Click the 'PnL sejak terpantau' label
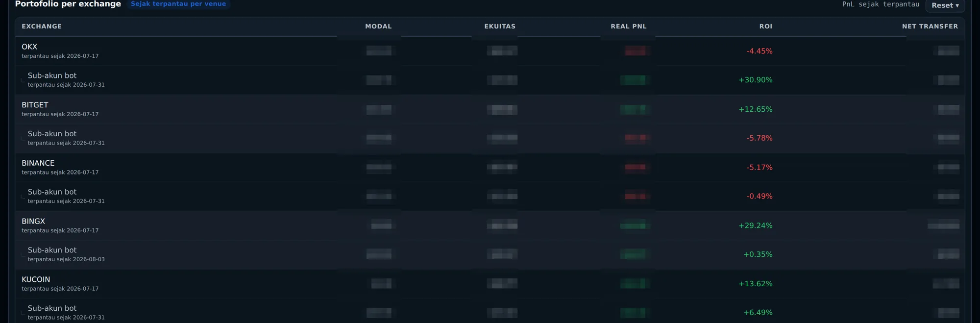The width and height of the screenshot is (980, 323). coord(881,4)
